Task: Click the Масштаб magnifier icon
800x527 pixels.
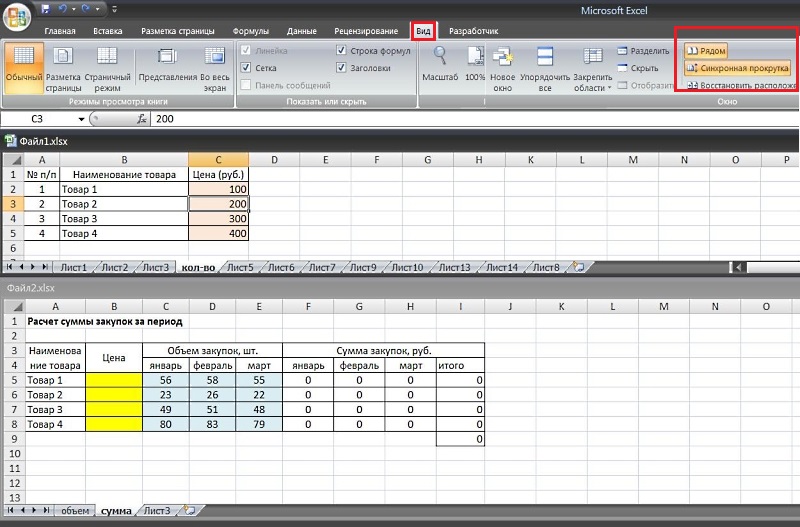Action: coord(439,57)
